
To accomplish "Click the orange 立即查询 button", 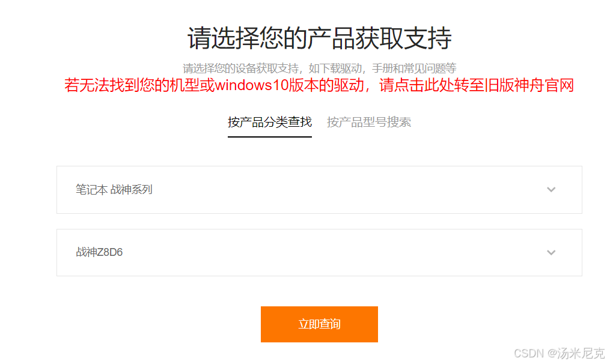I will [x=319, y=324].
